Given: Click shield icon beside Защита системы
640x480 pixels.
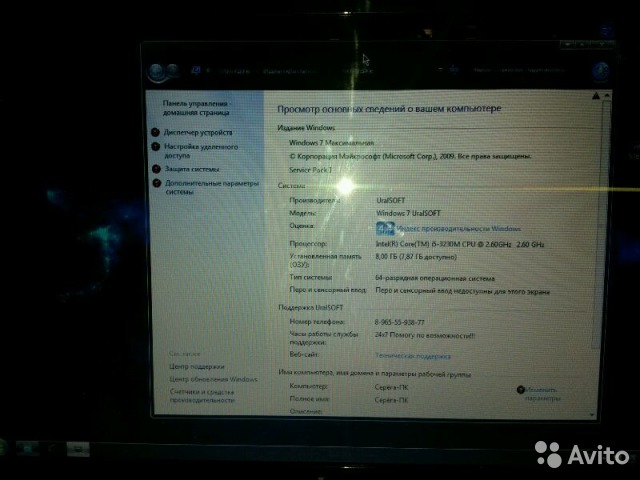Looking at the screenshot, I should point(156,169).
